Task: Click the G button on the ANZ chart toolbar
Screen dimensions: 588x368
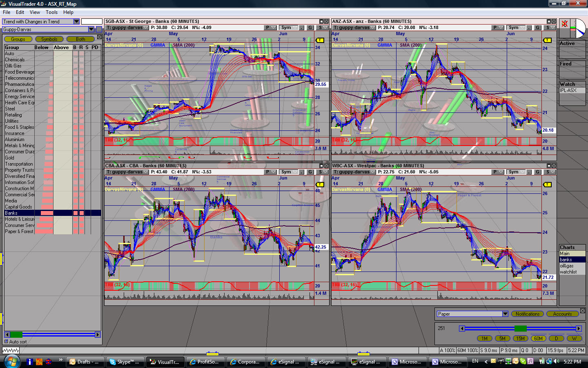Action: (538, 28)
